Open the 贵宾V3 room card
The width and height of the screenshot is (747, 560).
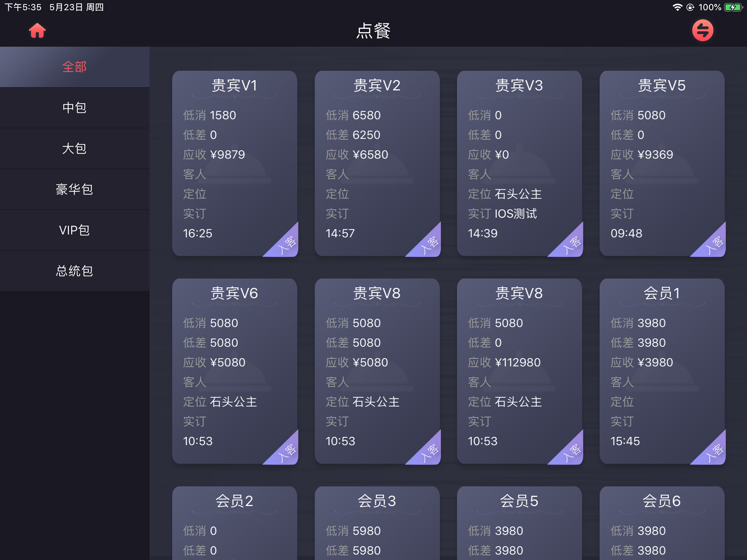[520, 164]
